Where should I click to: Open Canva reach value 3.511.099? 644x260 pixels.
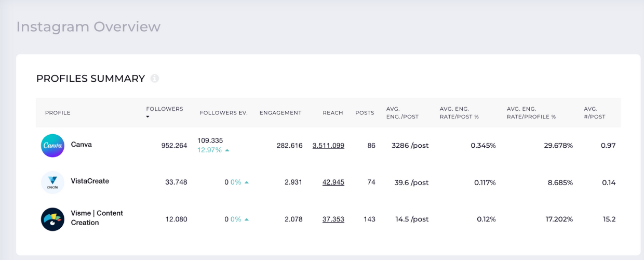[328, 146]
